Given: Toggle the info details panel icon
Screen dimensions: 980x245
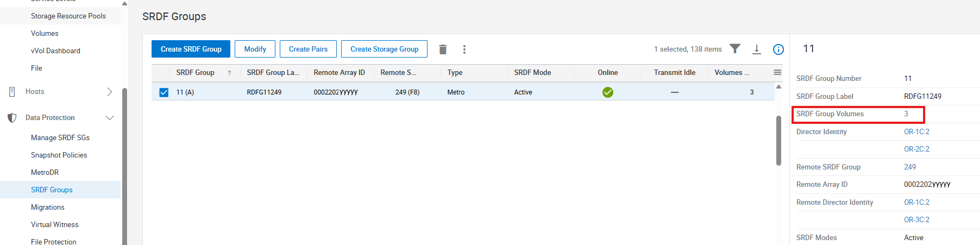Looking at the screenshot, I should point(778,49).
